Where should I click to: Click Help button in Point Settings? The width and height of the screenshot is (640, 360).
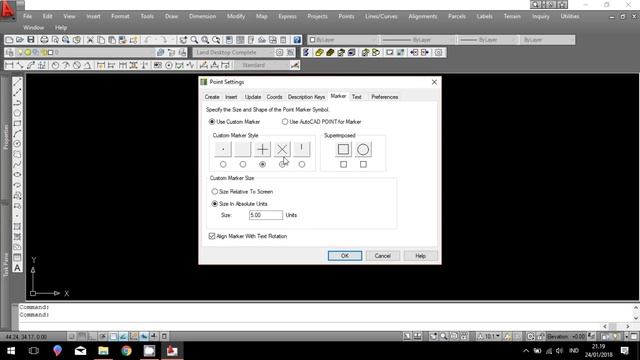click(420, 256)
